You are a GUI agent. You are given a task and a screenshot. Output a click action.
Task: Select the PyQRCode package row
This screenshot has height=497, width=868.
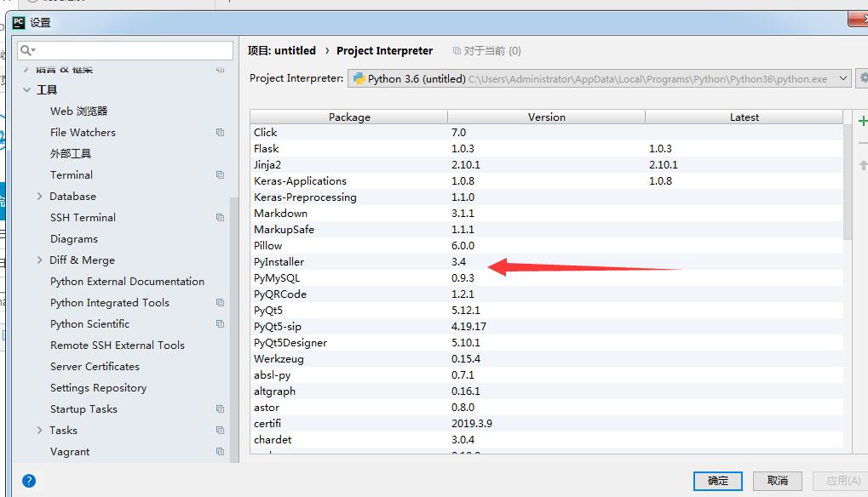coord(546,294)
